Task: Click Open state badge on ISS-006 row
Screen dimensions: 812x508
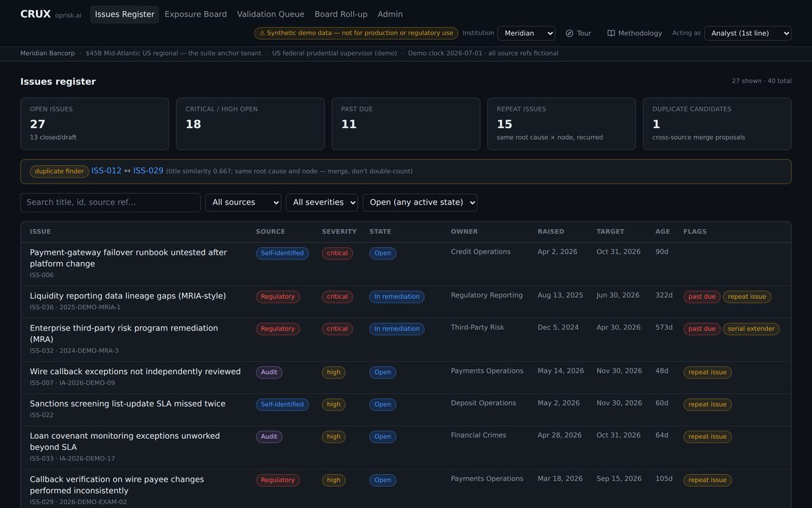Action: pyautogui.click(x=383, y=253)
